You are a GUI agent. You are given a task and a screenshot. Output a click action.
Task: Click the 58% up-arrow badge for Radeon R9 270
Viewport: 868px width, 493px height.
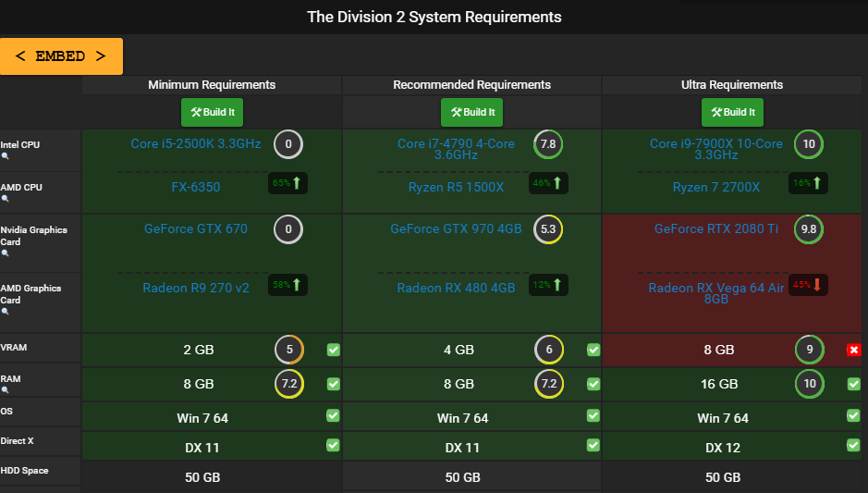[287, 285]
